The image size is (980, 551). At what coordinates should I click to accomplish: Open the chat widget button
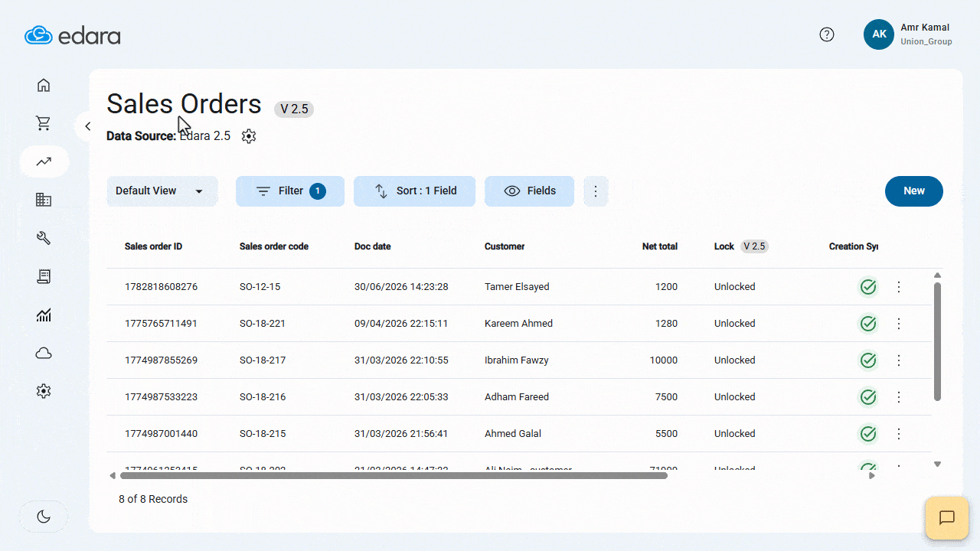pyautogui.click(x=947, y=518)
